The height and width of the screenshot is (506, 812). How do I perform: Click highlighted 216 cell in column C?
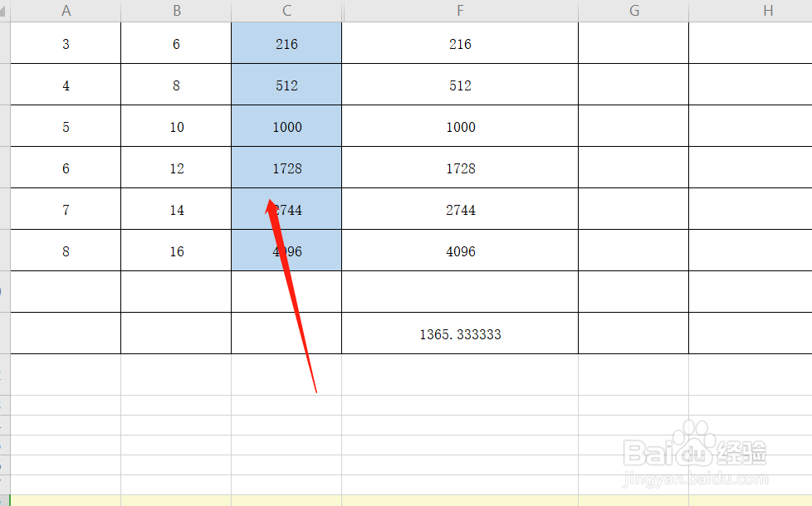tap(286, 43)
